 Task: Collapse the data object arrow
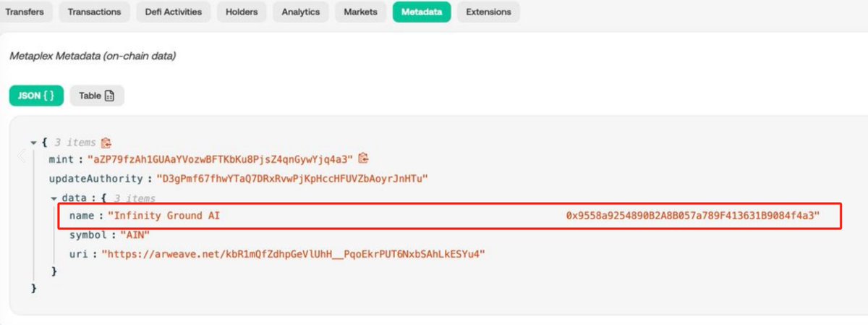54,198
